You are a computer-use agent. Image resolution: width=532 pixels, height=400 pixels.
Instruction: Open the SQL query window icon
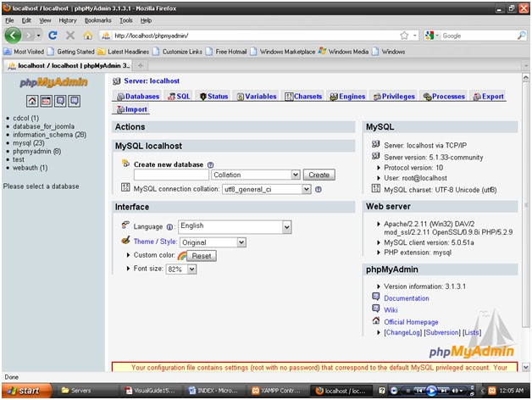tap(46, 101)
